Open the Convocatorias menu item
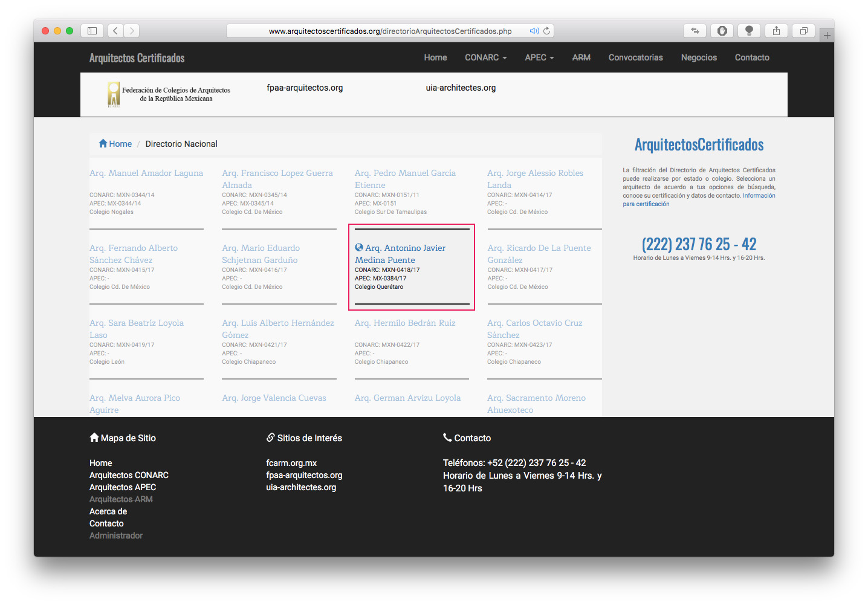 point(635,57)
